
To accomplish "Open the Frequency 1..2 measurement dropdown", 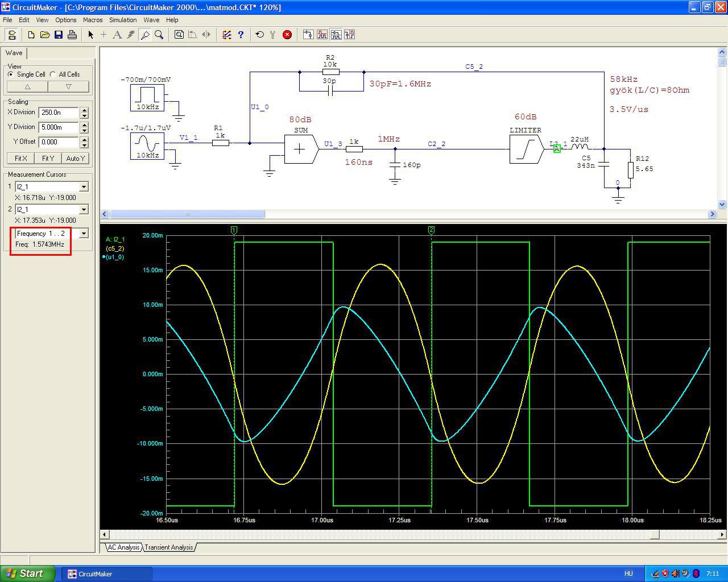I will coord(84,234).
